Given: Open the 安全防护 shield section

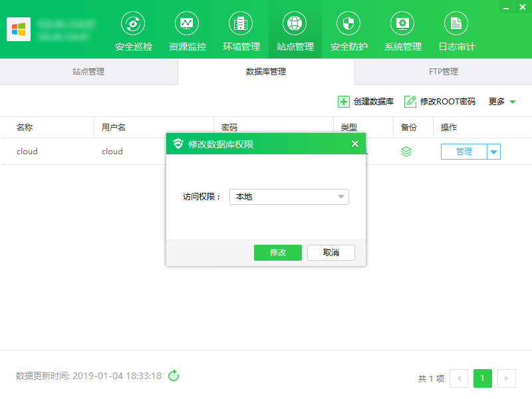Looking at the screenshot, I should [x=348, y=31].
